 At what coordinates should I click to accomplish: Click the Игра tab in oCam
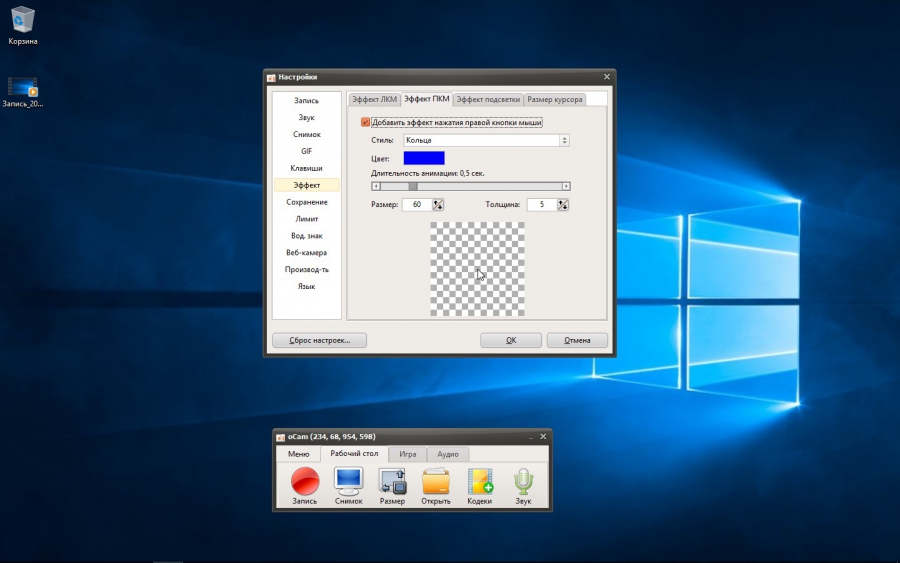pos(407,454)
